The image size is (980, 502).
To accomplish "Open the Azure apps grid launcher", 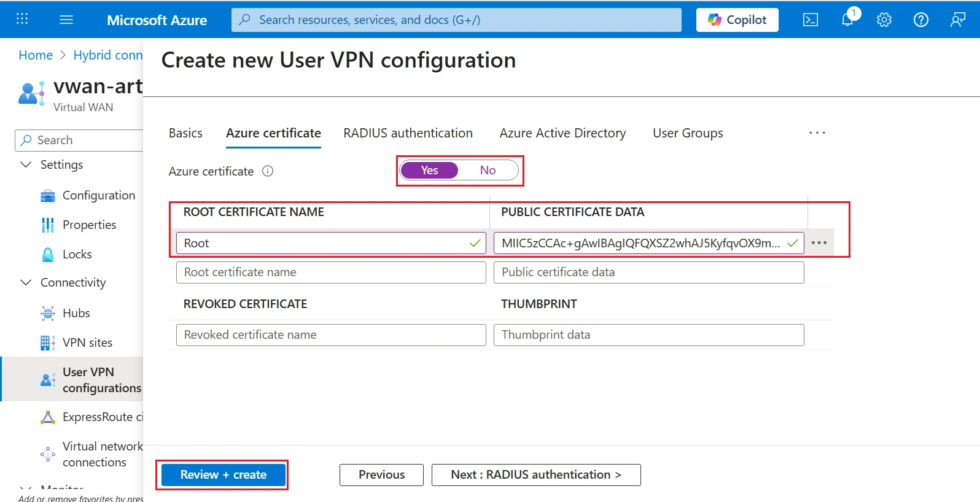I will [x=22, y=19].
